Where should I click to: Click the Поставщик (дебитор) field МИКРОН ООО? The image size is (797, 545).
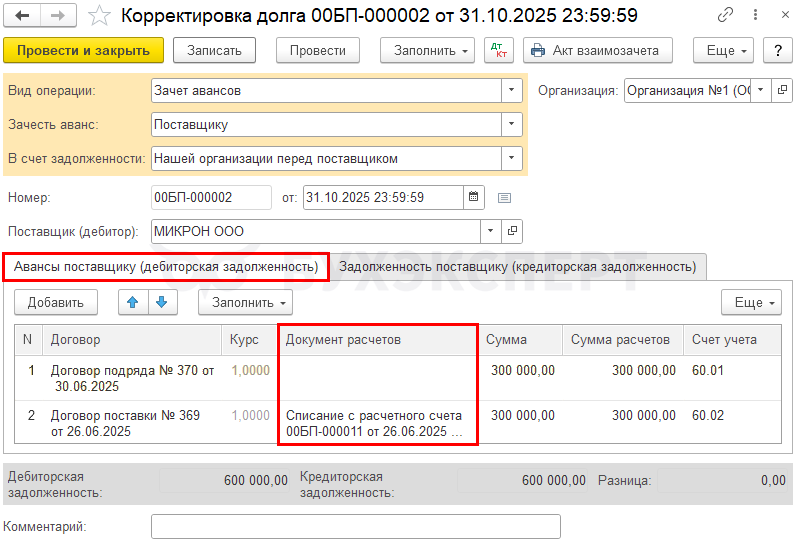[x=316, y=231]
